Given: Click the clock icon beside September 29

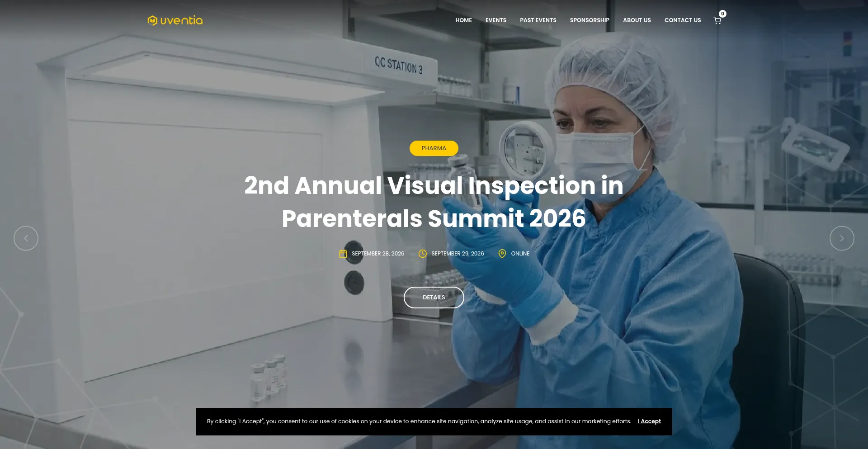Looking at the screenshot, I should tap(423, 254).
